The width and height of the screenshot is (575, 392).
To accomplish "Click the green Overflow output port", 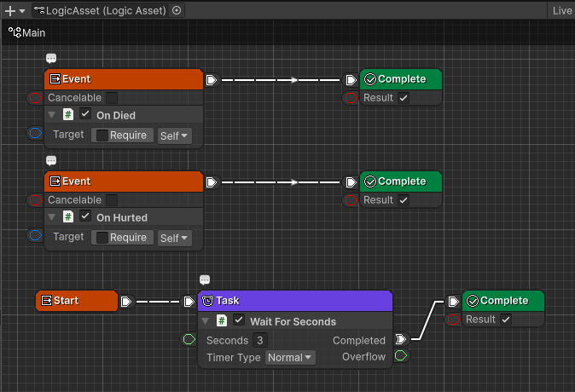I will [x=401, y=356].
